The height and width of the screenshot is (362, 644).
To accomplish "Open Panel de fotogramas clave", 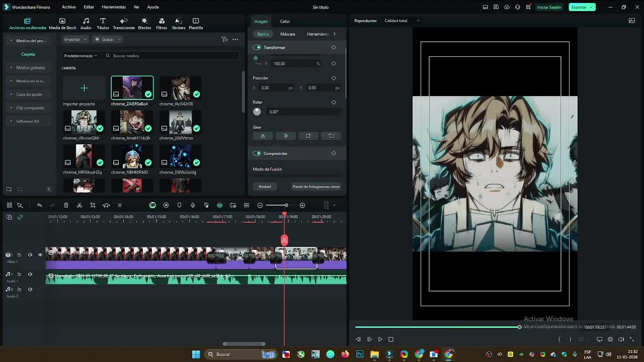I will pos(316,187).
